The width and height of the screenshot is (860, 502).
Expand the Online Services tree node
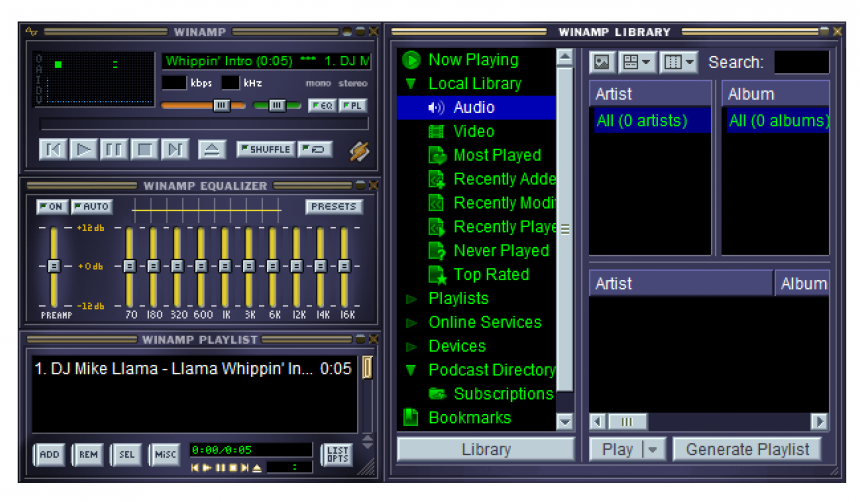411,323
